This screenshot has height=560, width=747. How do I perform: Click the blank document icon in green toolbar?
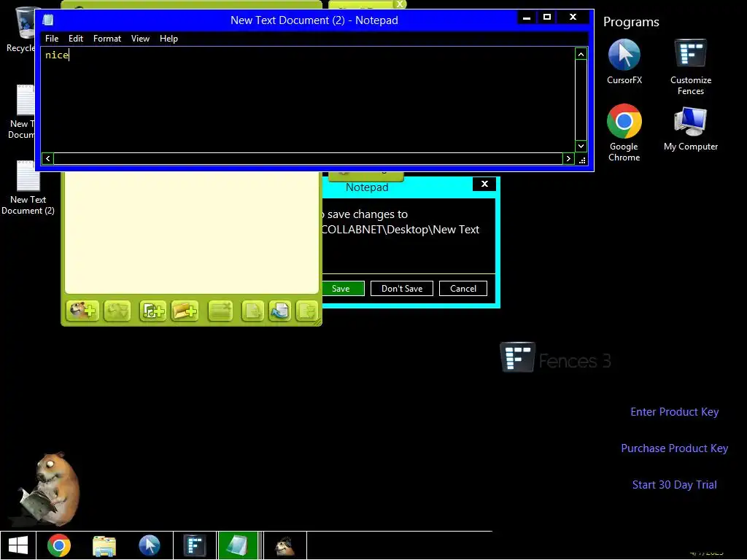pos(252,311)
